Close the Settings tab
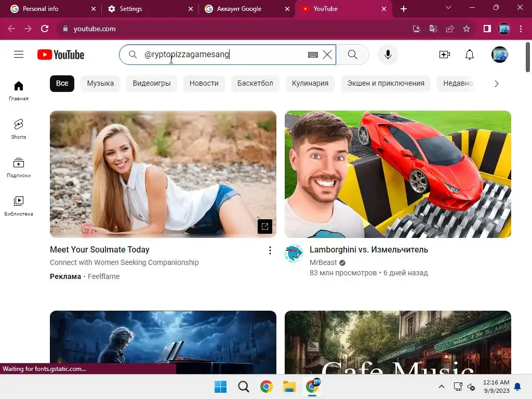The width and height of the screenshot is (532, 399). pos(191,9)
